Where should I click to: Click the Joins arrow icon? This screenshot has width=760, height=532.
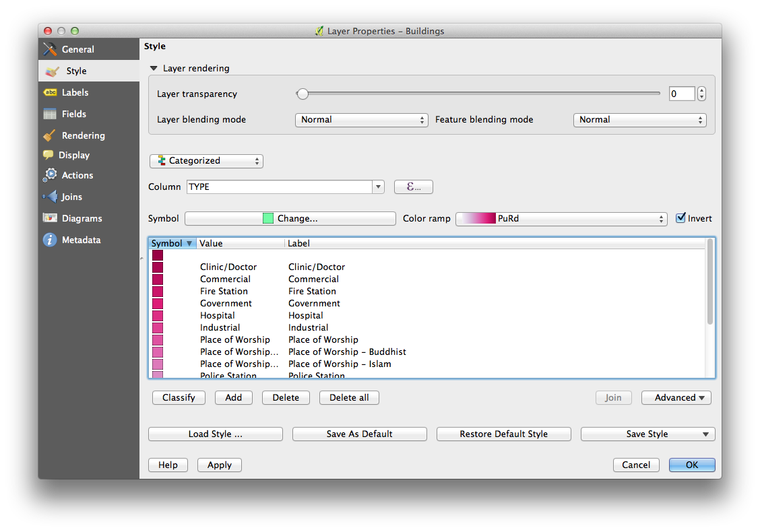(x=50, y=197)
